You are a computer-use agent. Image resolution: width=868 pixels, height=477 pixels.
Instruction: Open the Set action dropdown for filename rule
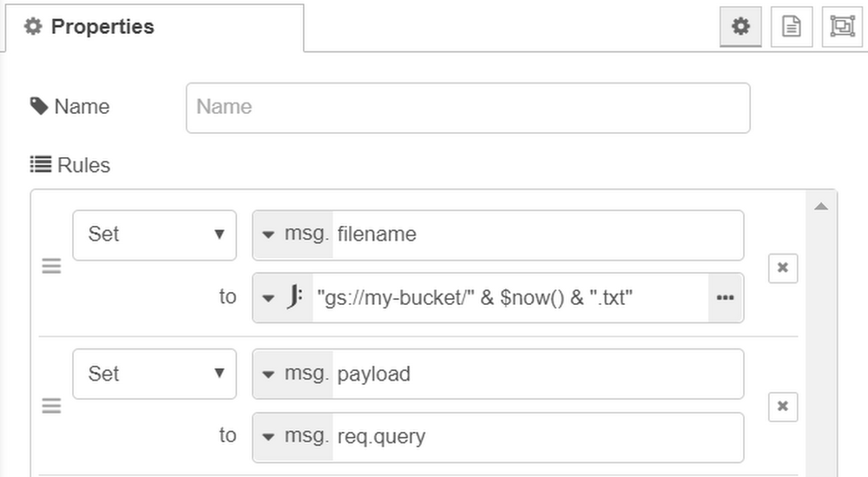coord(155,235)
